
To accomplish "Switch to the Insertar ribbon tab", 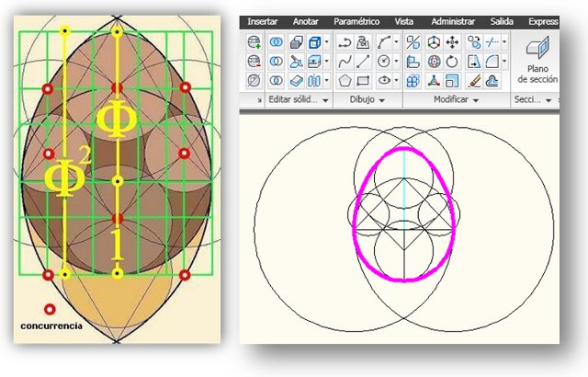I will [263, 21].
